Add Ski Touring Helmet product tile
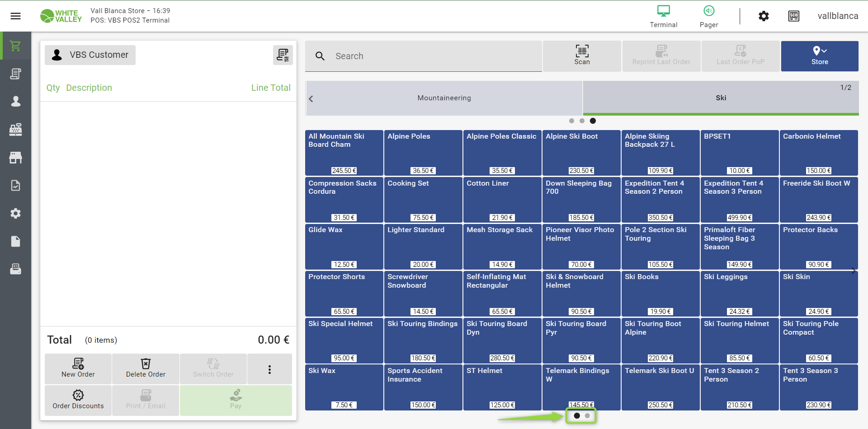868x429 pixels. click(739, 340)
